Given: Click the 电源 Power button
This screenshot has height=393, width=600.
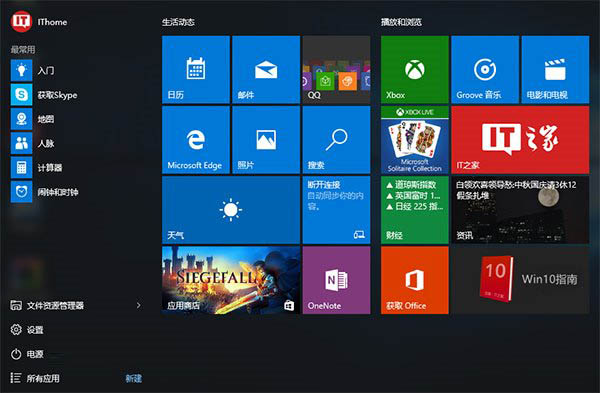Looking at the screenshot, I should point(27,354).
